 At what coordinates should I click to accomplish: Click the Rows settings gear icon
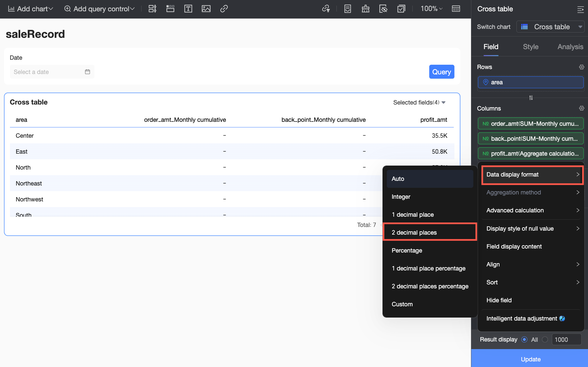point(581,67)
